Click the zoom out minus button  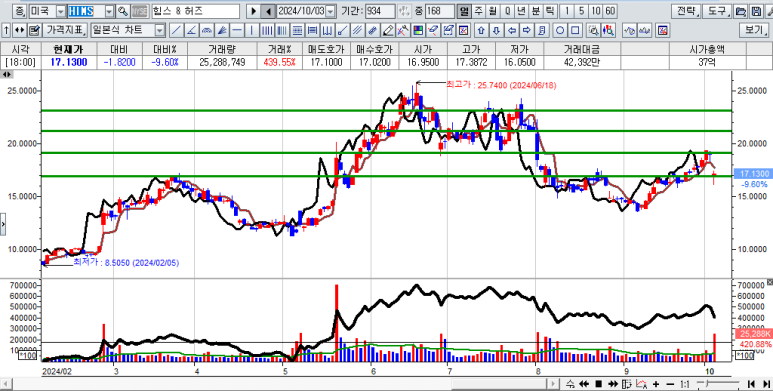tap(670, 384)
